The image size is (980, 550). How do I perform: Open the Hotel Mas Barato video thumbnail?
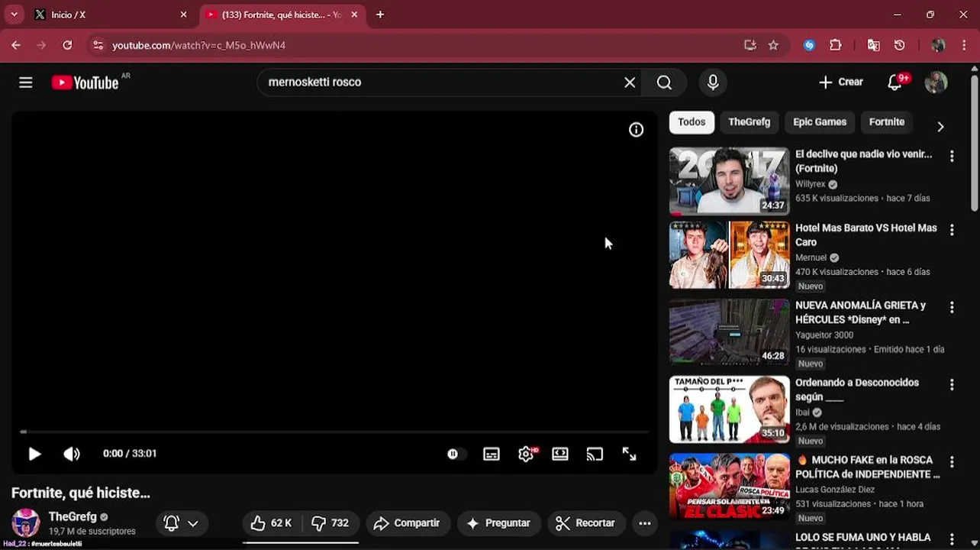pyautogui.click(x=730, y=255)
